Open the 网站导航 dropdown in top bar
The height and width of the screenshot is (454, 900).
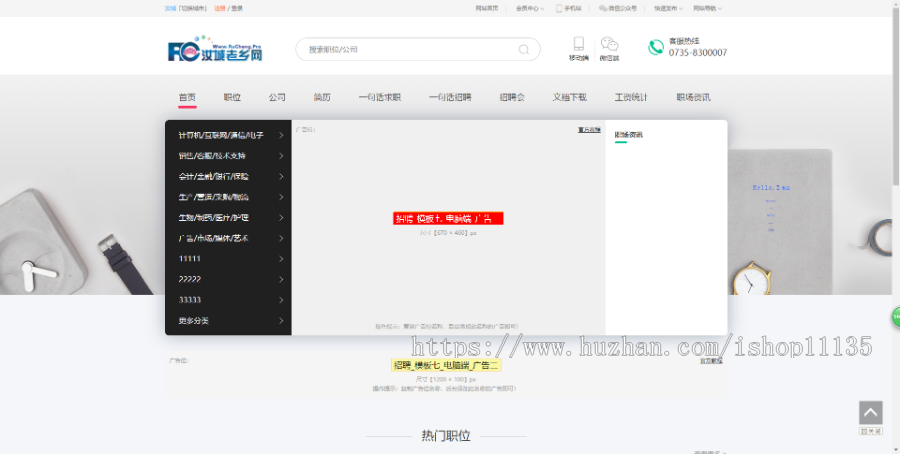click(707, 9)
